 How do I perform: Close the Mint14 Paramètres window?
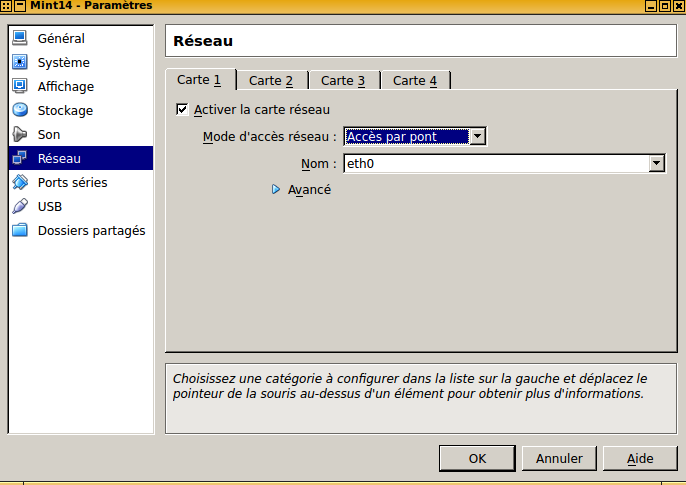pos(678,6)
